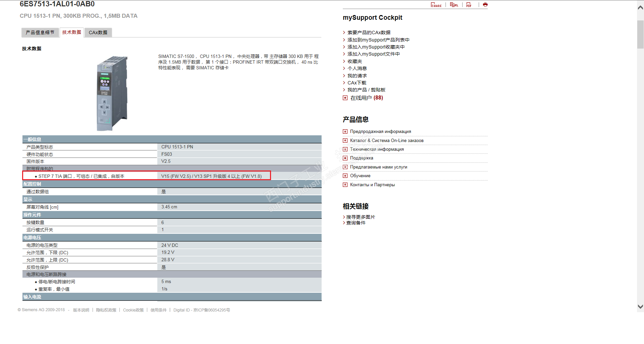The width and height of the screenshot is (644, 344).
Task: Expand Техническая информация
Action: click(x=345, y=149)
